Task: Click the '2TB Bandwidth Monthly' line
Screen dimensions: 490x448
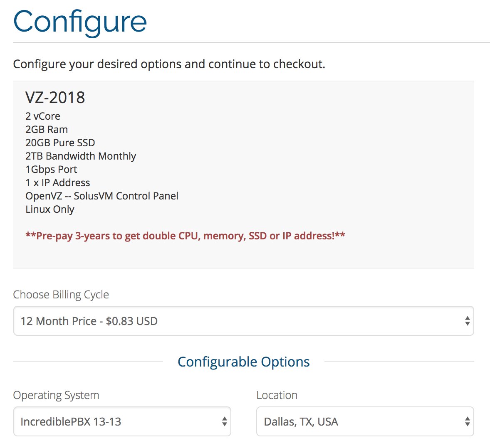Action: pos(81,156)
